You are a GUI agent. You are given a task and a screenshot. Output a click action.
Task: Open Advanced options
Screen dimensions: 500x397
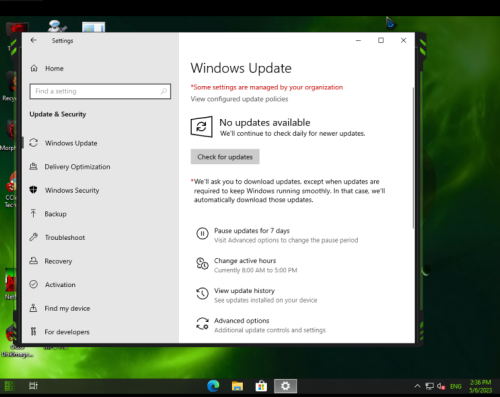(242, 321)
